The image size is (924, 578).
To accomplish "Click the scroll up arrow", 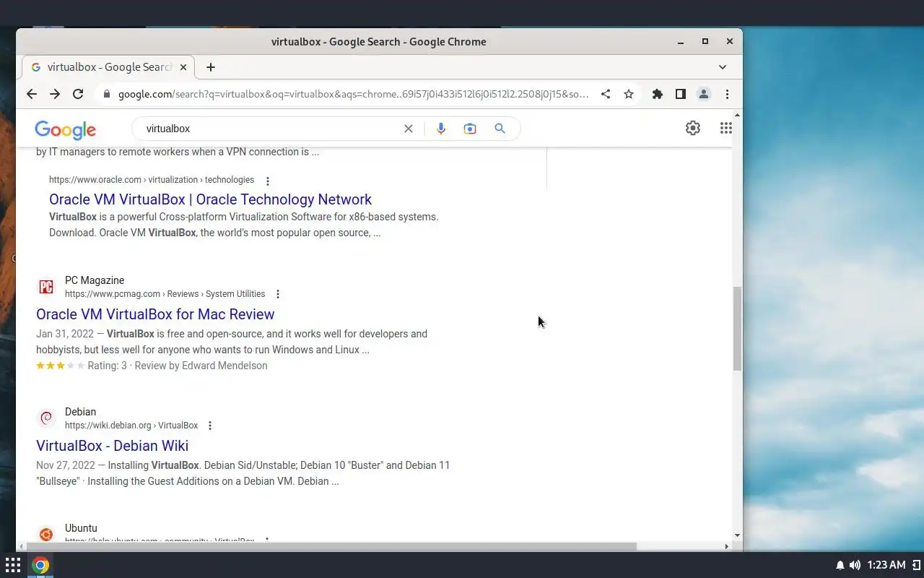I will pos(737,115).
